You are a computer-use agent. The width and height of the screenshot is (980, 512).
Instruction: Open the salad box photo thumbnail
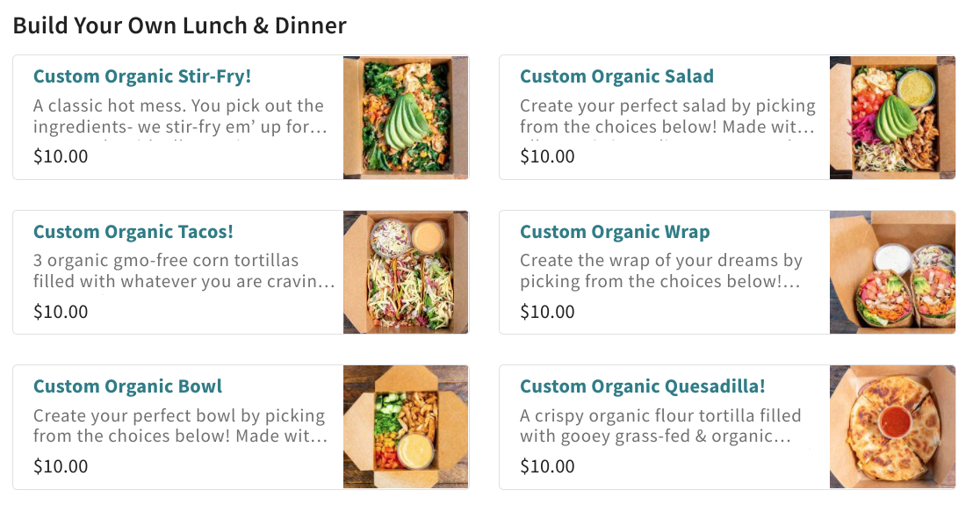coord(892,118)
